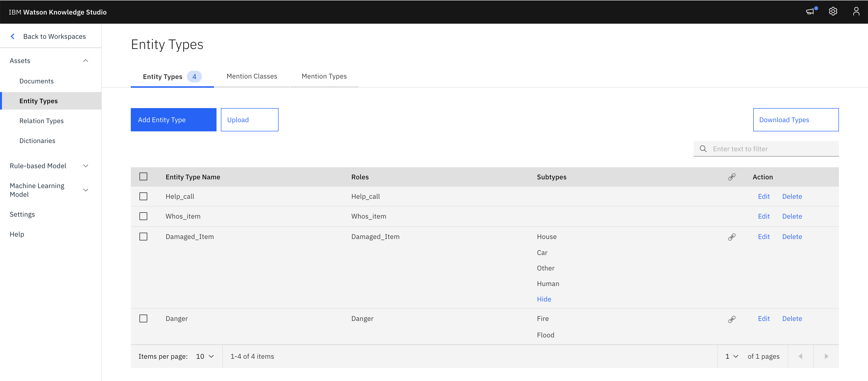The width and height of the screenshot is (868, 381).
Task: Click the link icon in table header
Action: tap(732, 177)
